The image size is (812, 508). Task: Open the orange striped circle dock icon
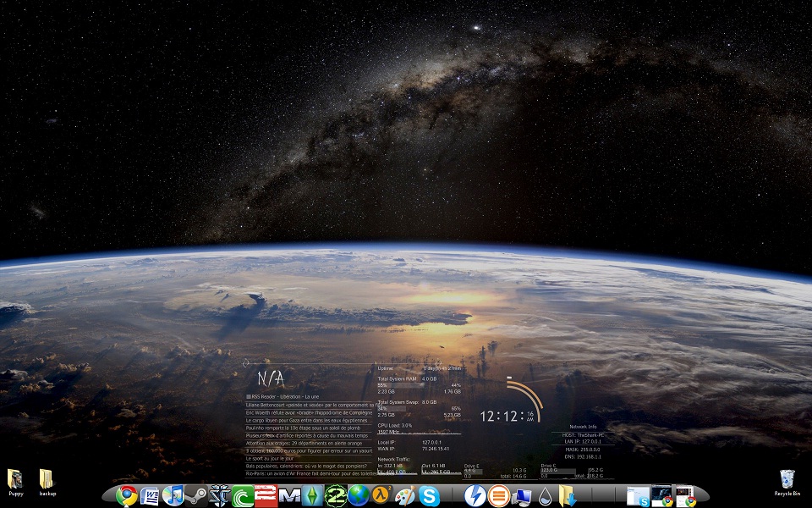pyautogui.click(x=499, y=496)
